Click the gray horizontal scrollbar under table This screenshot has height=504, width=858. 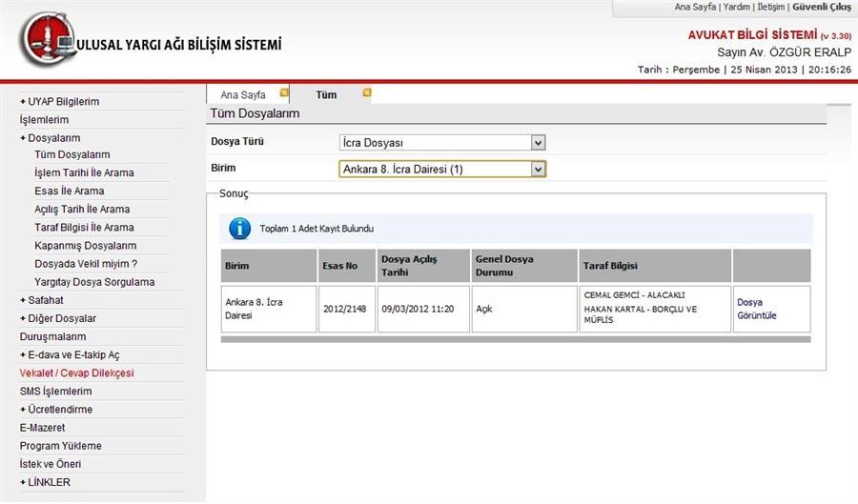[515, 338]
